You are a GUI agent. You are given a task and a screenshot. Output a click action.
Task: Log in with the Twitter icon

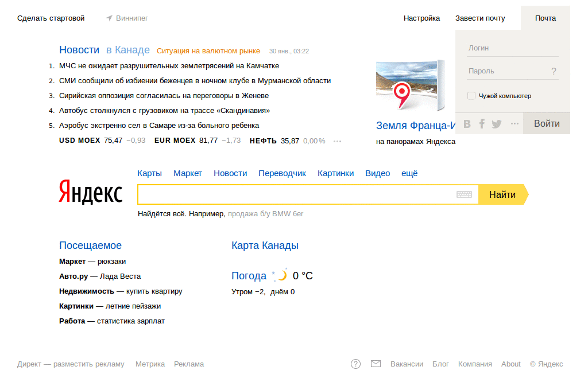[497, 124]
